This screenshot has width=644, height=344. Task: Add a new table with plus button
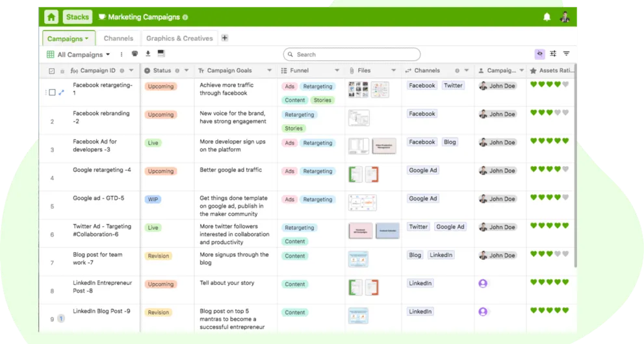click(x=225, y=38)
